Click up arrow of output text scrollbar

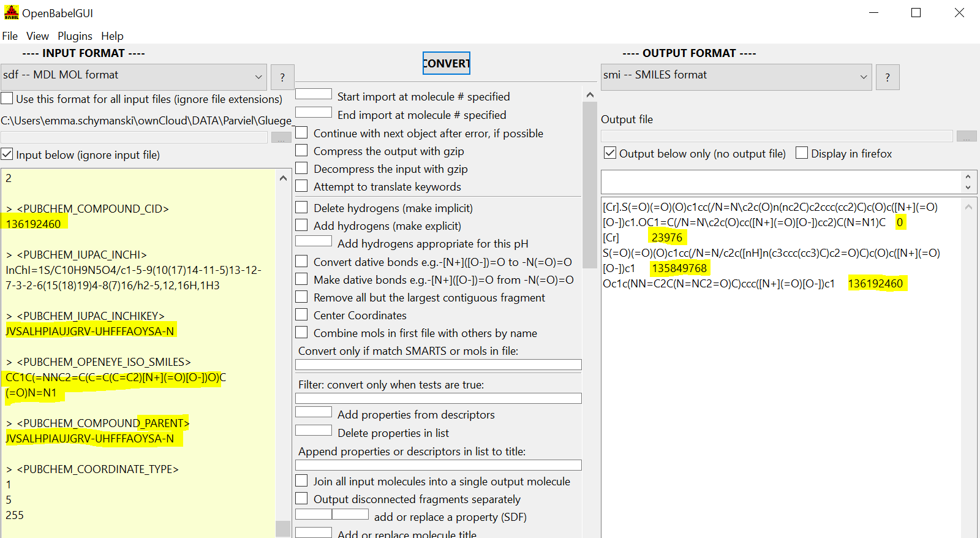pyautogui.click(x=968, y=207)
